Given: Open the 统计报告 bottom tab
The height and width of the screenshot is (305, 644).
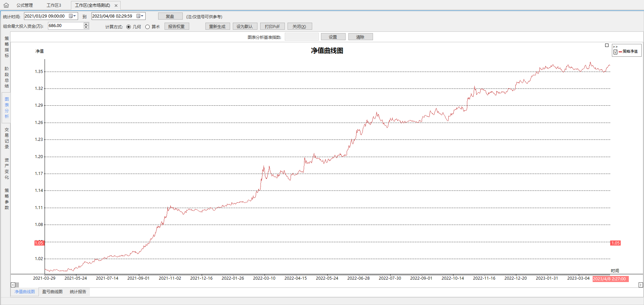Looking at the screenshot, I should tap(78, 292).
